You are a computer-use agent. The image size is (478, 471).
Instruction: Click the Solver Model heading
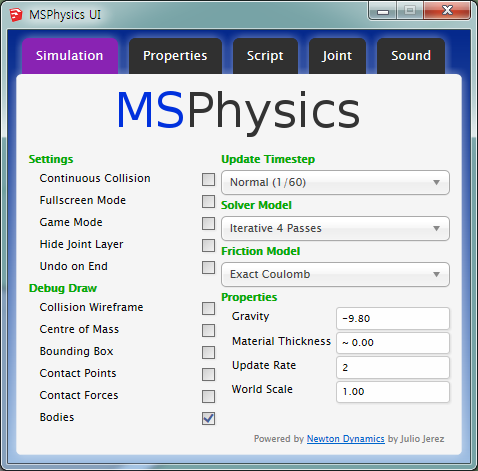[x=256, y=205]
